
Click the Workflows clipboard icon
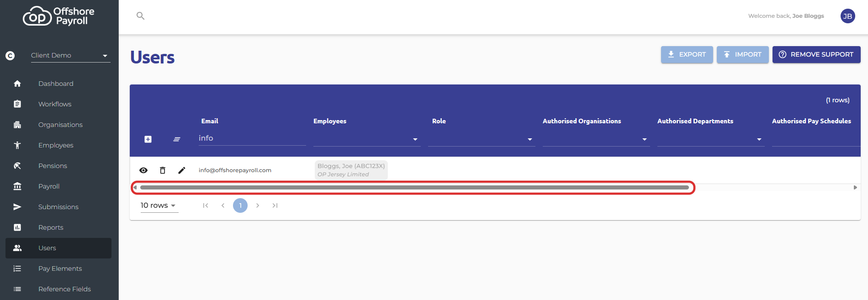17,104
